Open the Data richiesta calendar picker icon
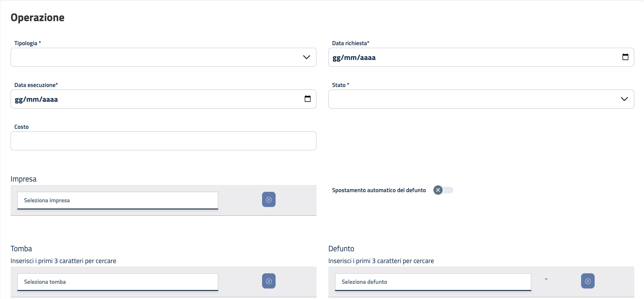This screenshot has width=644, height=299. tap(625, 57)
